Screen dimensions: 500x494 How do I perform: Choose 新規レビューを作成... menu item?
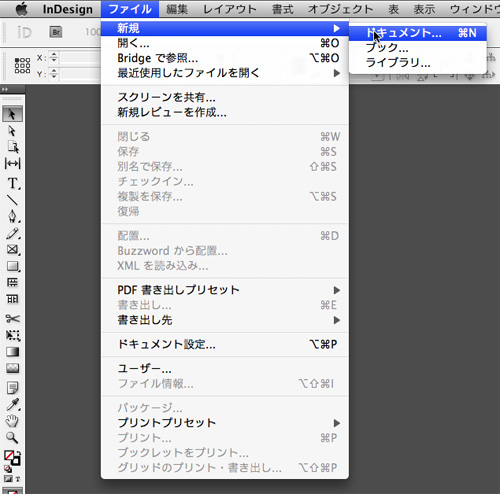coord(225,112)
